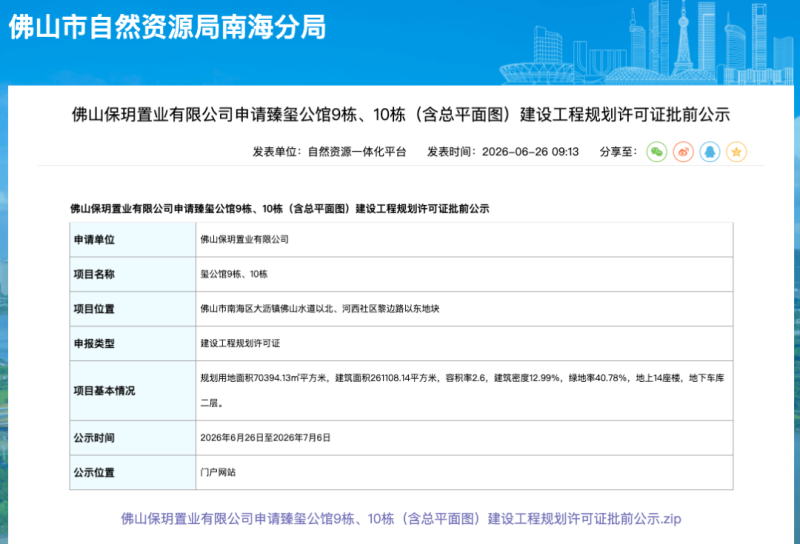800x544 pixels.
Task: Select the main page headline 建设工程规划许可证批前公示
Action: pos(401,114)
